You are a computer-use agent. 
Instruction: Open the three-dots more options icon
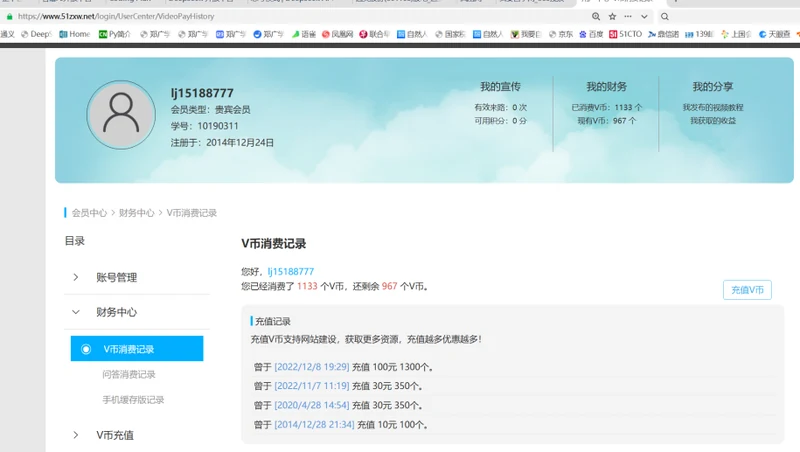point(628,16)
